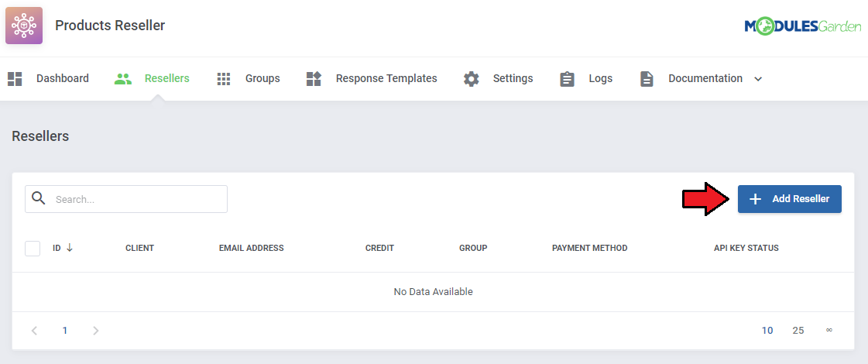
Task: Open the ModulesGarden logo link
Action: [803, 26]
